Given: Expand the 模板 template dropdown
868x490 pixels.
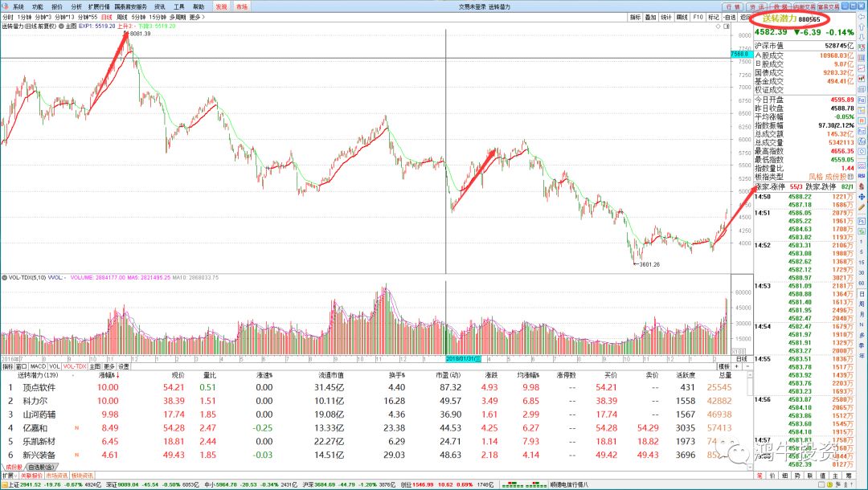Looking at the screenshot, I should point(725,365).
